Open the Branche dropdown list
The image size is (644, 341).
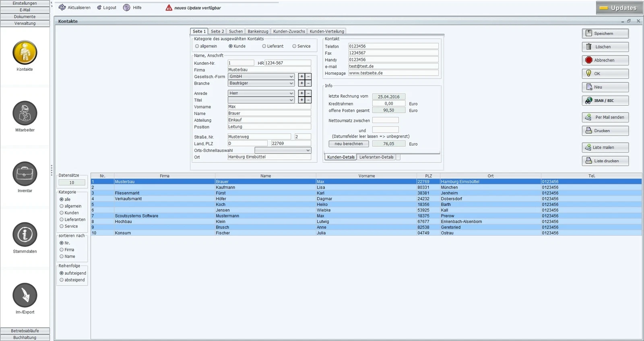click(x=291, y=83)
